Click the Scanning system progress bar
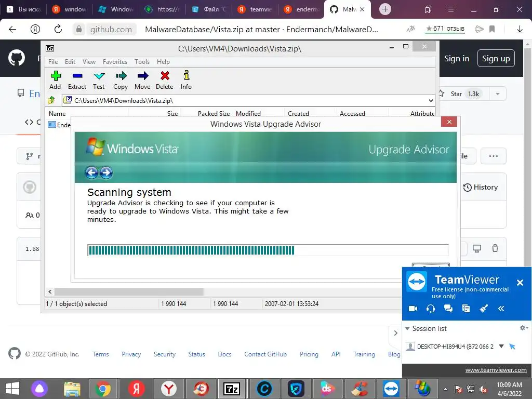This screenshot has height=399, width=532. click(268, 250)
